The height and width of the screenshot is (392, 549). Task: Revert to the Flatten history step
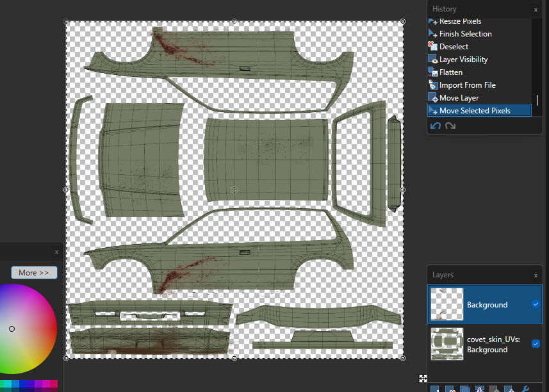point(479,72)
